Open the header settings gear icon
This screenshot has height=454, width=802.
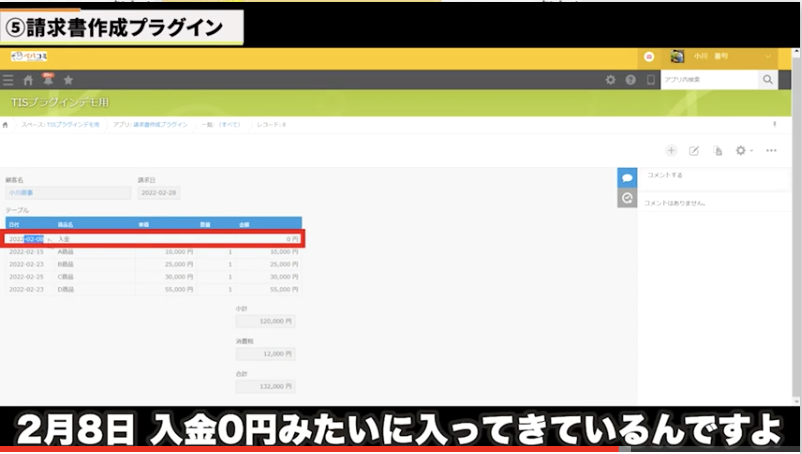(x=611, y=80)
